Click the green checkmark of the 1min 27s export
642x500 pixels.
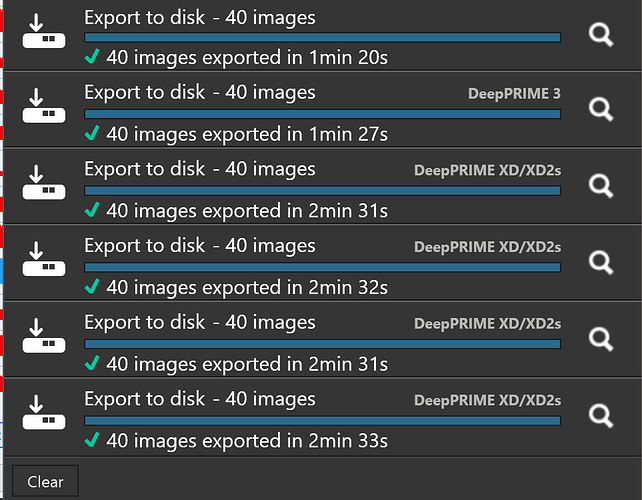[92, 134]
